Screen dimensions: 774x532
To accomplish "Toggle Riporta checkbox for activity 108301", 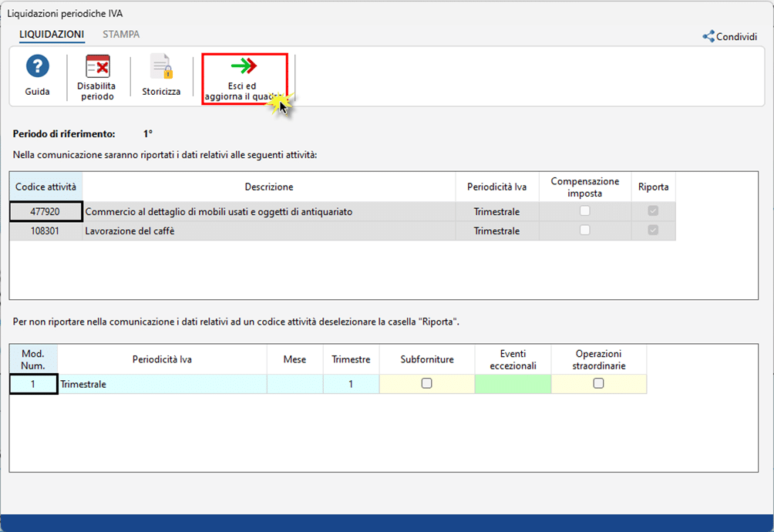I will click(x=653, y=231).
